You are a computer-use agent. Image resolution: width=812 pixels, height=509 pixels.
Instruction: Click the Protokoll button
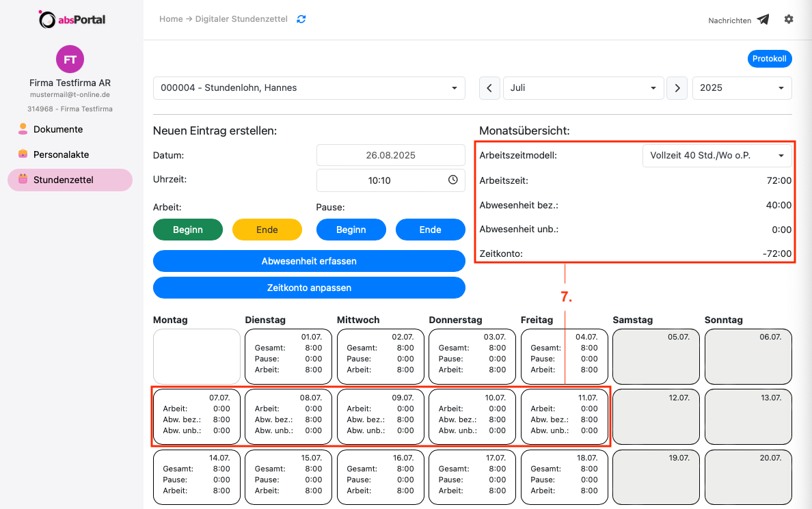[x=770, y=59]
